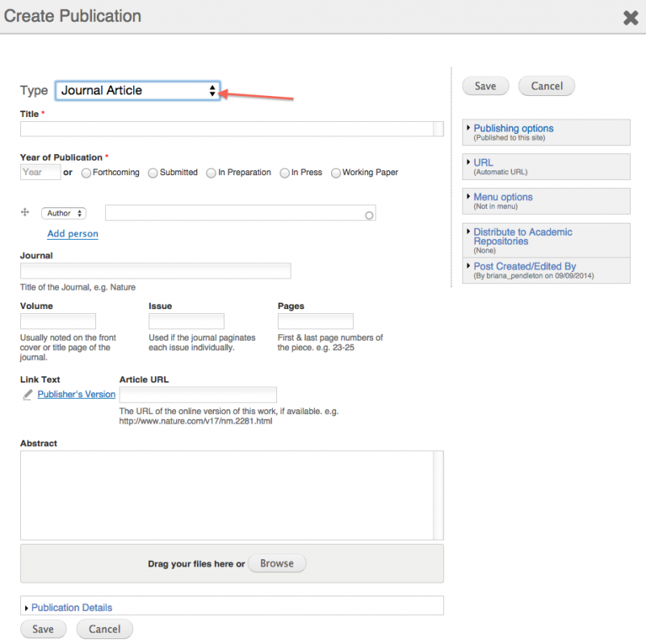Click the Abstract text area scrollbar
Image resolution: width=646 pixels, height=644 pixels.
tap(438, 496)
